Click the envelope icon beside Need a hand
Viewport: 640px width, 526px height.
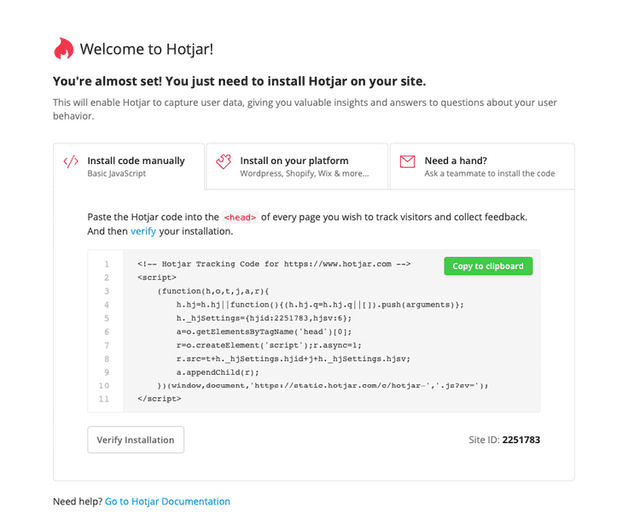click(x=407, y=162)
